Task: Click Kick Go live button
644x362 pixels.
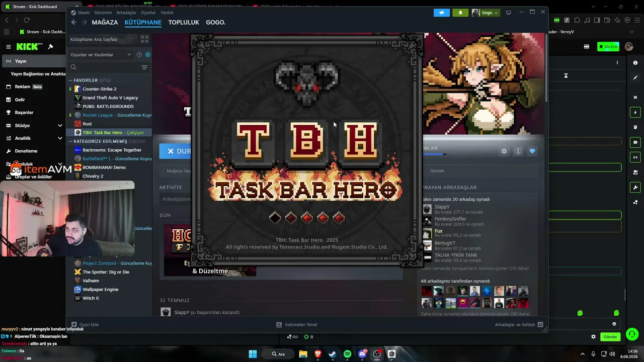Action: pos(608,47)
